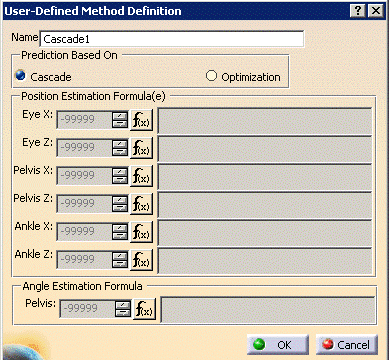Increase Eye X value with spinner up arrow
The image size is (389, 360).
pos(120,116)
